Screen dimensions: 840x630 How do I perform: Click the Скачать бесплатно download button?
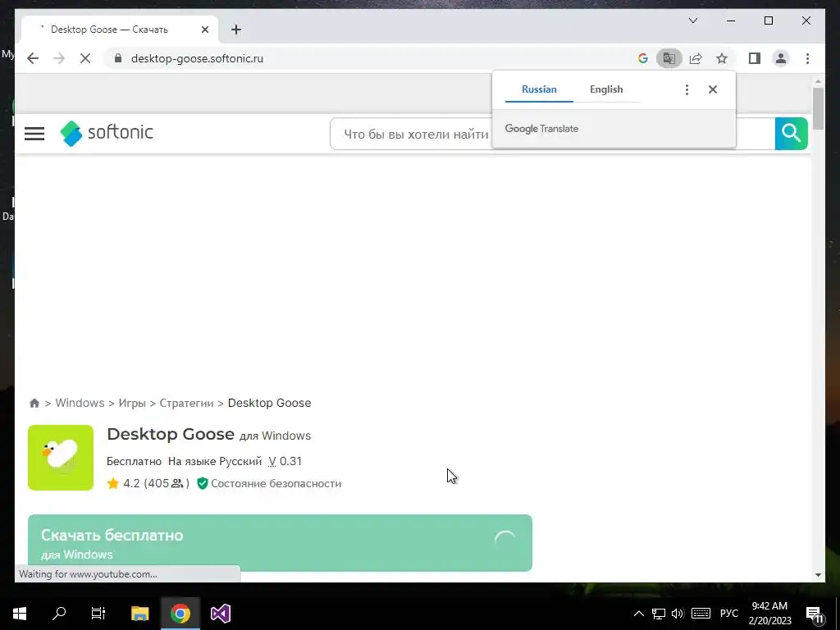pyautogui.click(x=280, y=543)
